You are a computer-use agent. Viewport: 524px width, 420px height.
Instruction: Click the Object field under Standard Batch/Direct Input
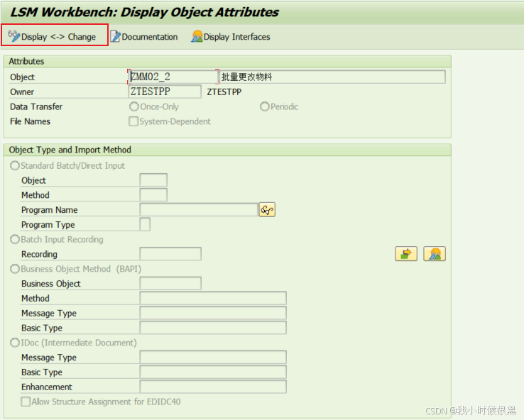[153, 180]
